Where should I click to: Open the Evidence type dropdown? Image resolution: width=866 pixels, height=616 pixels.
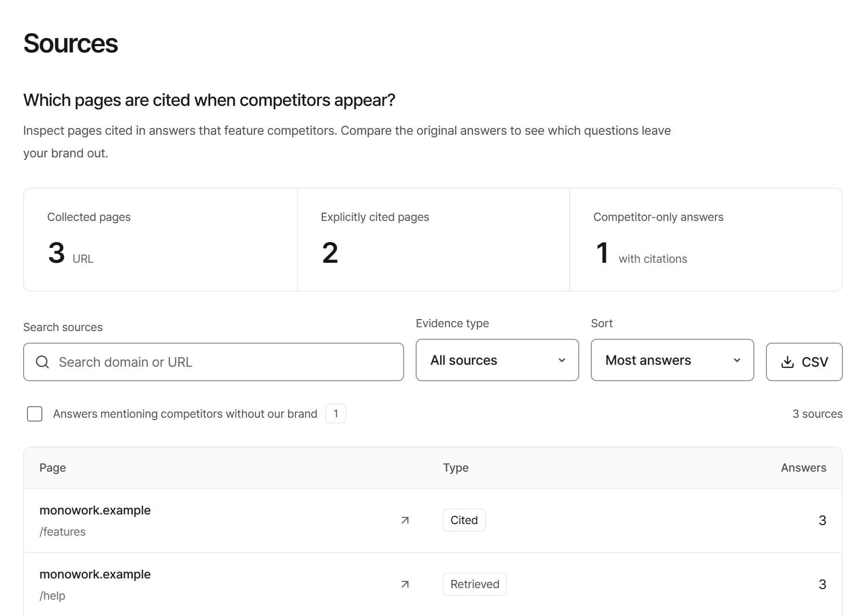click(x=497, y=360)
